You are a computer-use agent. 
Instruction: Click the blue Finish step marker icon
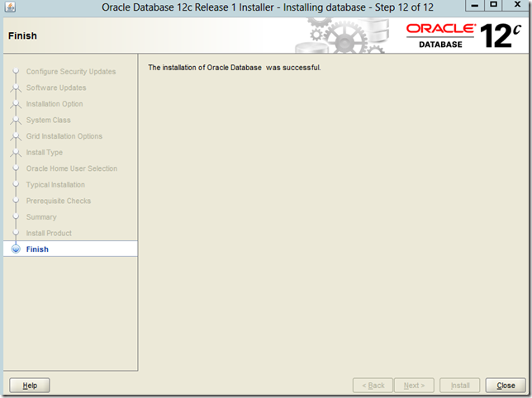16,249
